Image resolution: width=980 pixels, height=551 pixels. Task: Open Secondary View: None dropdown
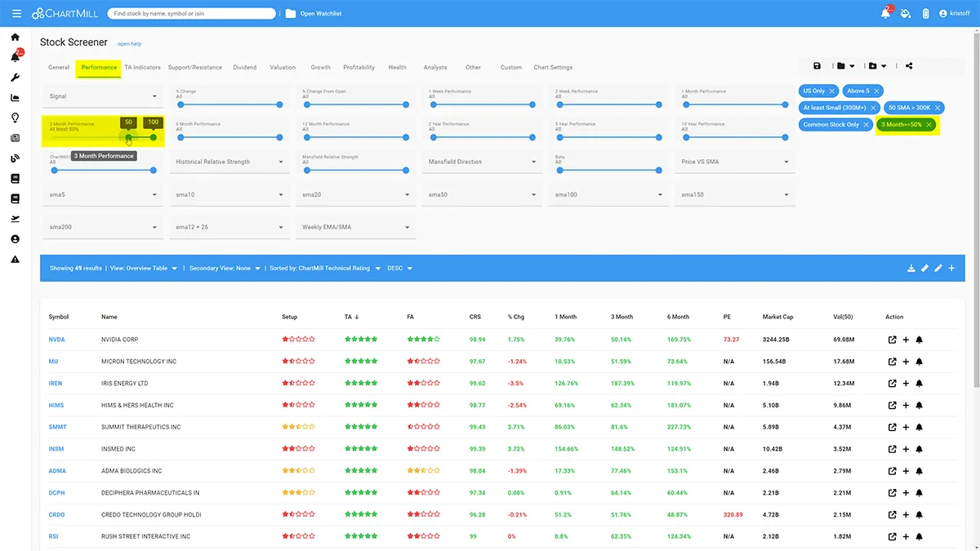[225, 268]
